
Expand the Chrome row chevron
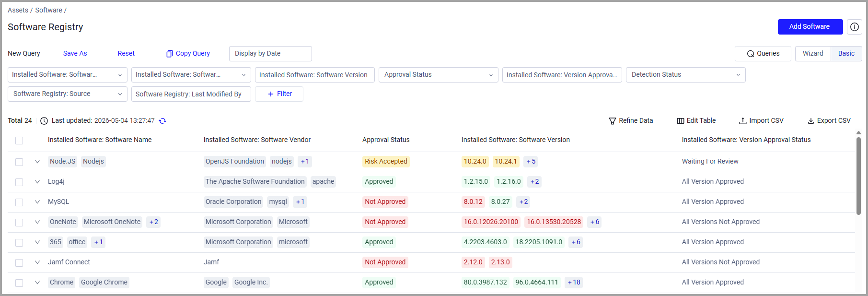pos(37,283)
